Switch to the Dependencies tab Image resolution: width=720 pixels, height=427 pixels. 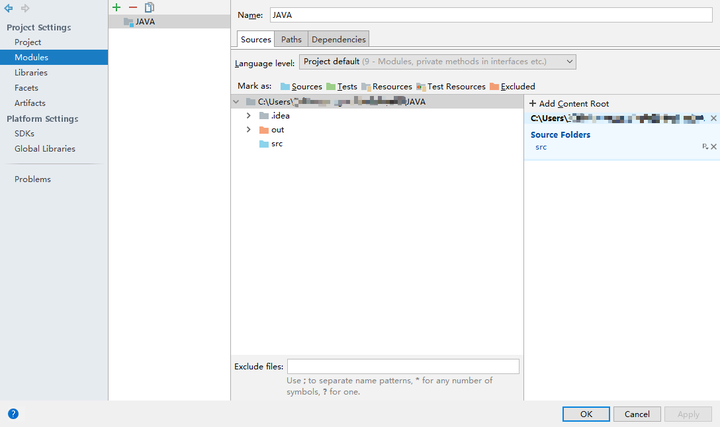[x=338, y=39]
